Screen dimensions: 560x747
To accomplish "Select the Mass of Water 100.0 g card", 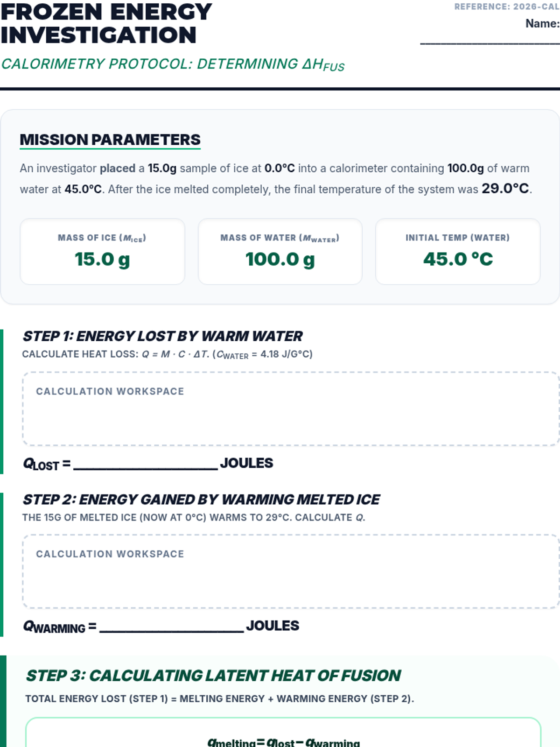I will 280,252.
